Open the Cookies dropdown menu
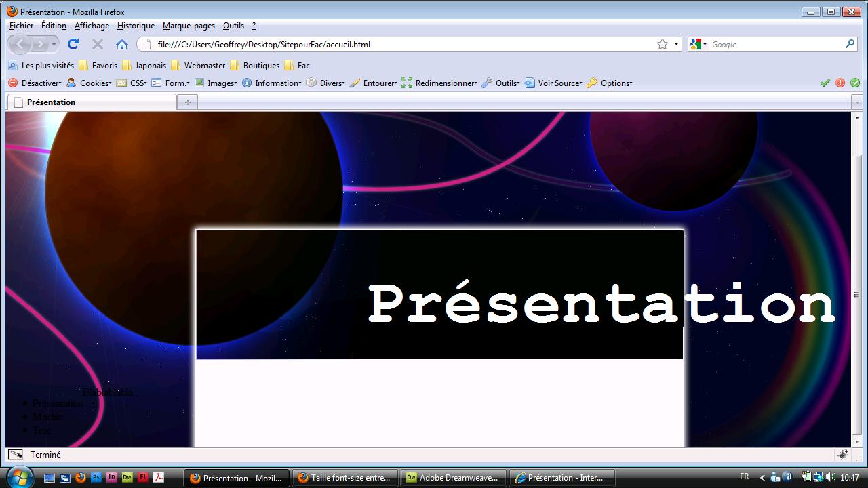The image size is (868, 488). (88, 83)
